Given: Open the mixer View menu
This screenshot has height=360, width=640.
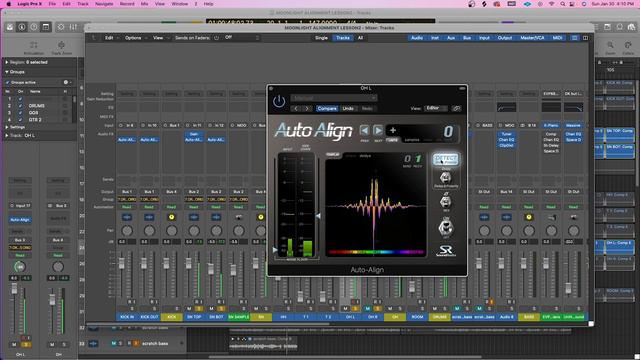Looking at the screenshot, I should [158, 38].
